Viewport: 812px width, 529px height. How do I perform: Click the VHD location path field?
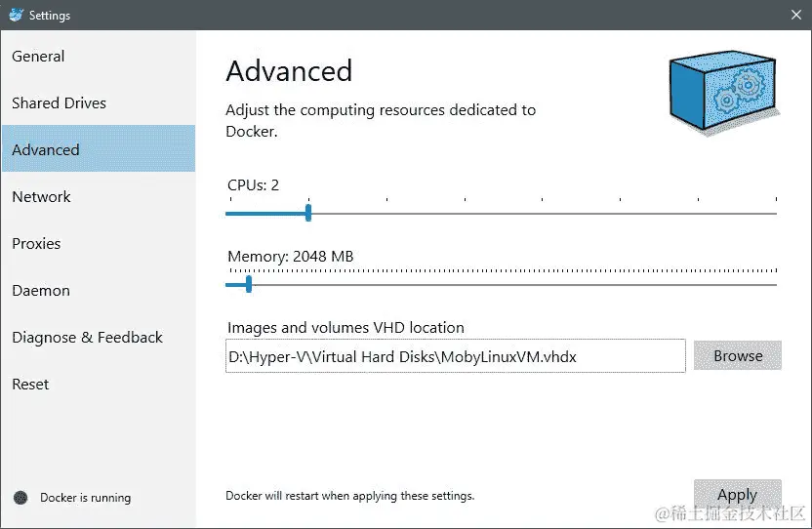(455, 357)
